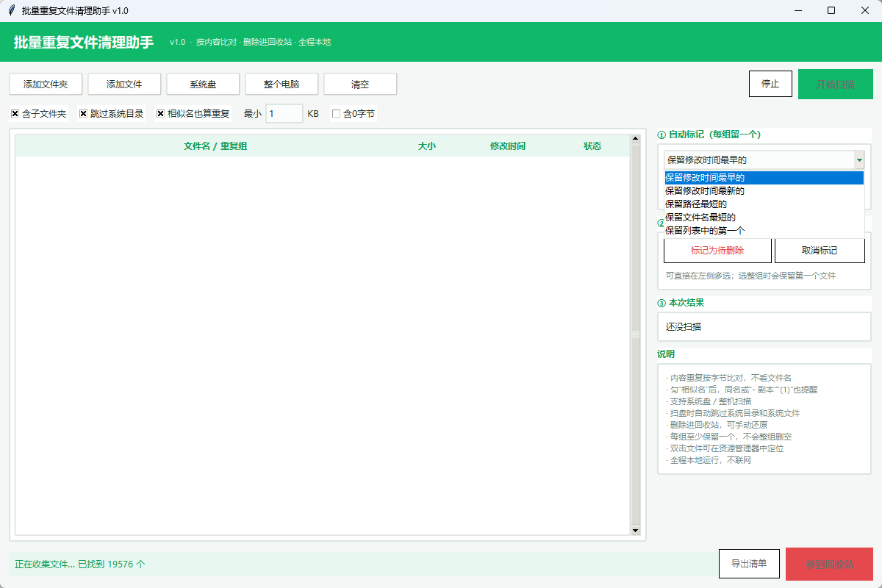Click the 状态 column header
882x588 pixels.
tap(592, 146)
